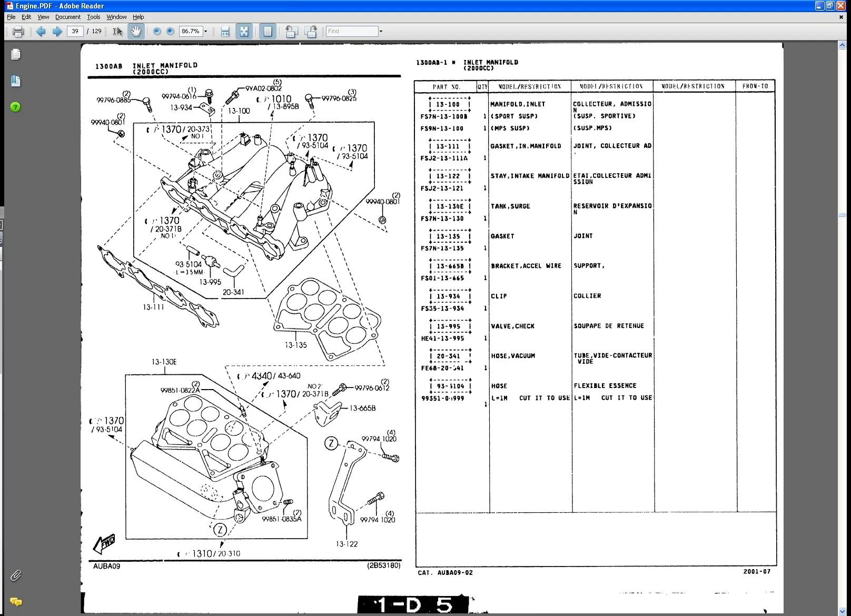Open the Find options dropdown arrow

point(381,32)
